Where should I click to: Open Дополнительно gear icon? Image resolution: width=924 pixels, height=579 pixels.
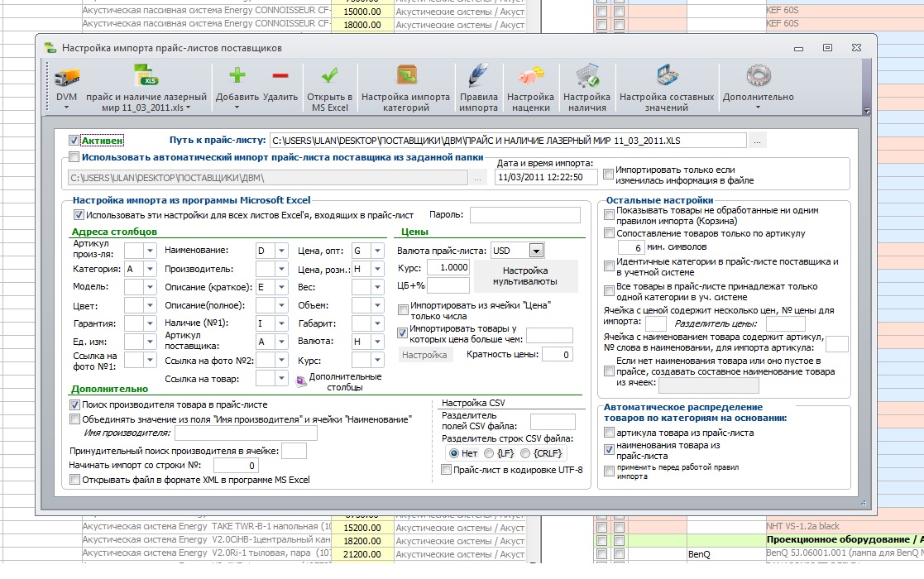[x=758, y=76]
